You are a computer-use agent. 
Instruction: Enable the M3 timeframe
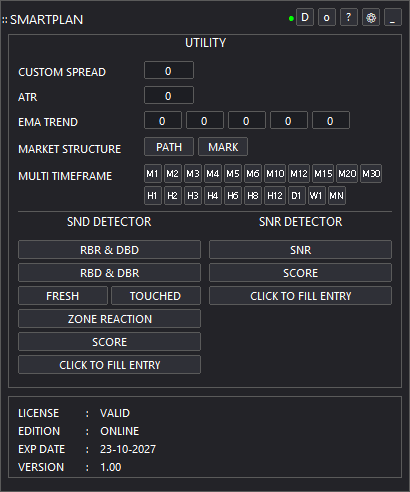pyautogui.click(x=193, y=174)
